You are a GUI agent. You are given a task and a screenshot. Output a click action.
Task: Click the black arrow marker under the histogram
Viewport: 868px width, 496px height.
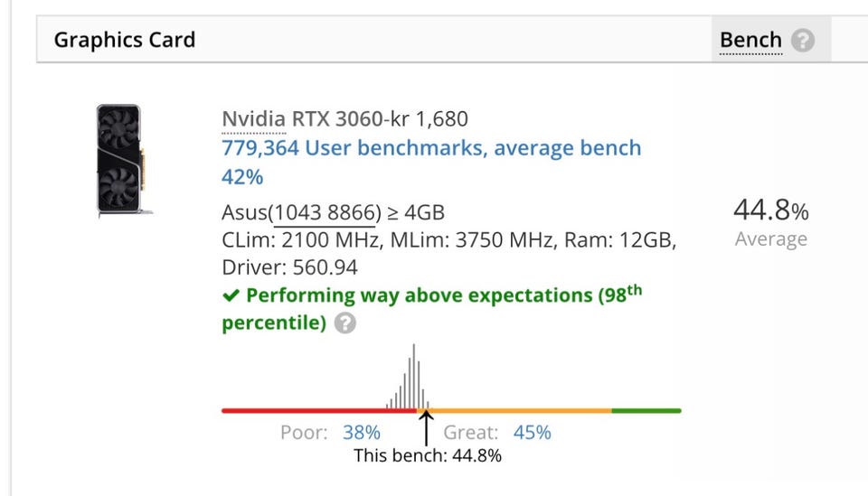pyautogui.click(x=427, y=428)
